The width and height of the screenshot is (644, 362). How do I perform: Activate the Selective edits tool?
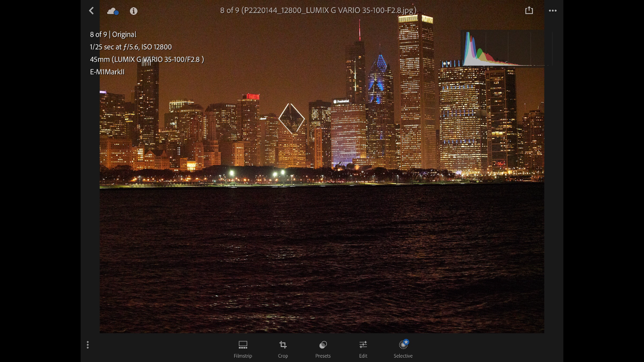tap(403, 349)
